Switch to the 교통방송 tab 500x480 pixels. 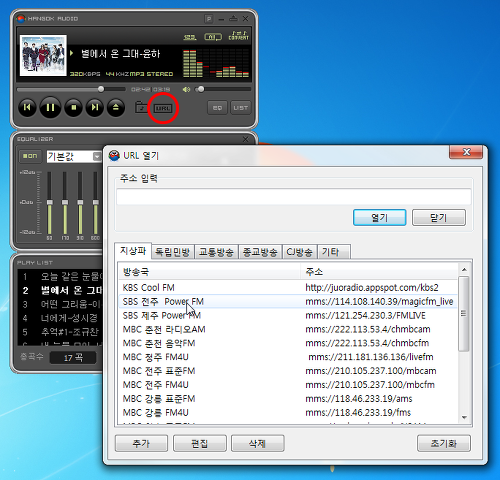click(x=216, y=252)
